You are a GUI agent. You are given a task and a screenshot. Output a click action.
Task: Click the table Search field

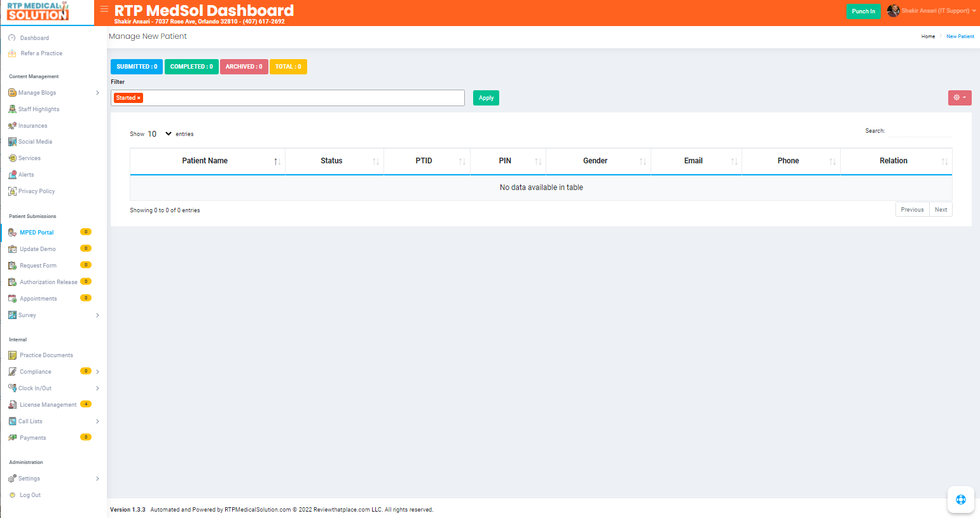pyautogui.click(x=920, y=131)
